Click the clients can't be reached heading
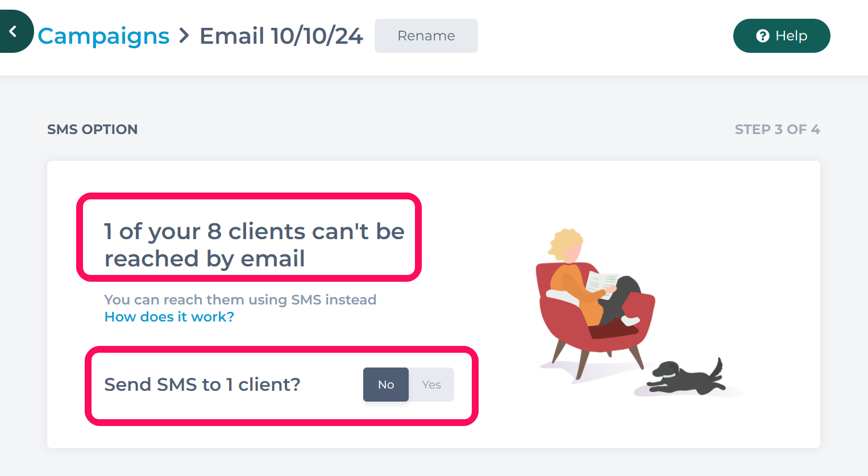 point(254,245)
